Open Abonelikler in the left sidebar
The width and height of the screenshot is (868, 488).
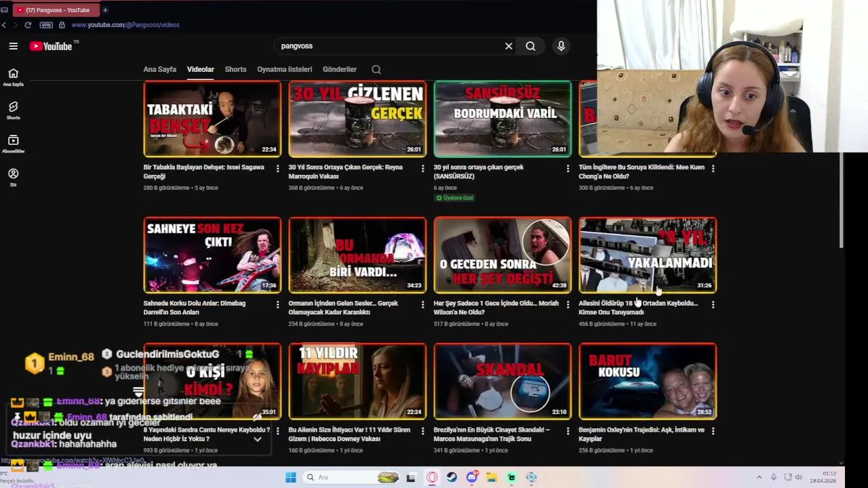click(13, 144)
